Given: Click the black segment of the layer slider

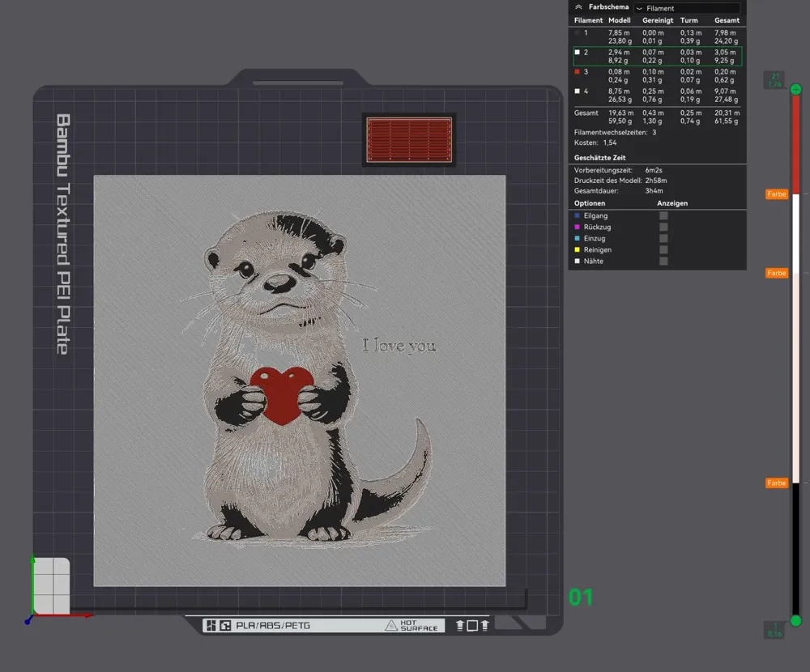Looking at the screenshot, I should (x=796, y=549).
